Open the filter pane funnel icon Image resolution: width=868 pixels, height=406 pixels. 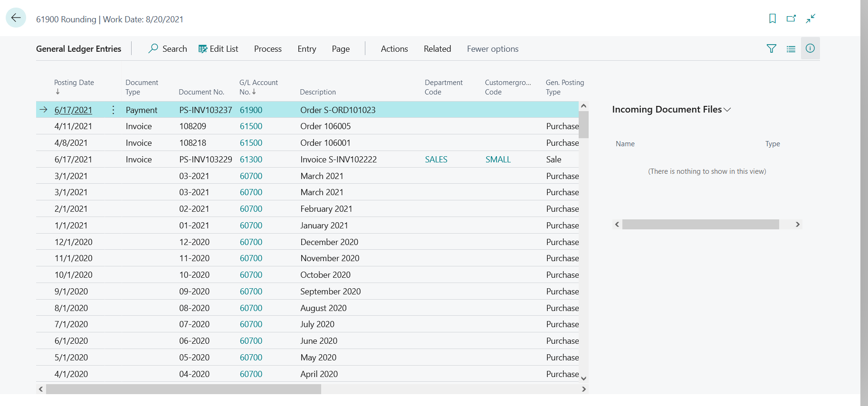[772, 48]
